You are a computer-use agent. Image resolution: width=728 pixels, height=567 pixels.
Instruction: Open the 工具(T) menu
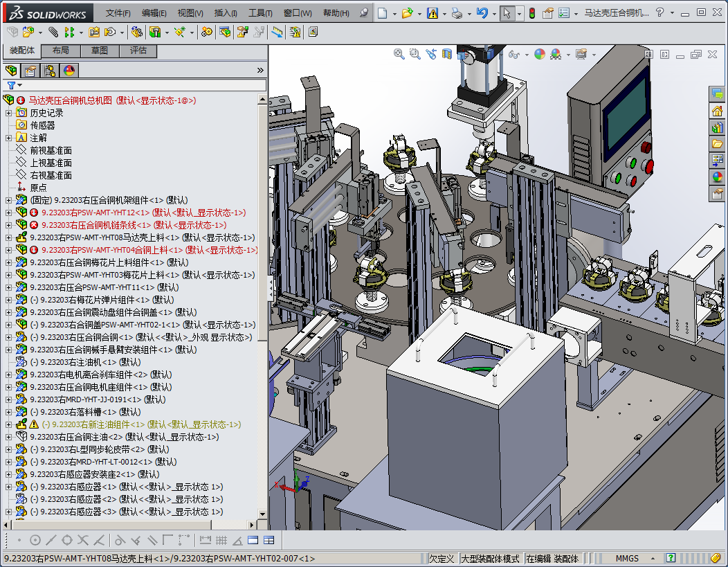[260, 13]
